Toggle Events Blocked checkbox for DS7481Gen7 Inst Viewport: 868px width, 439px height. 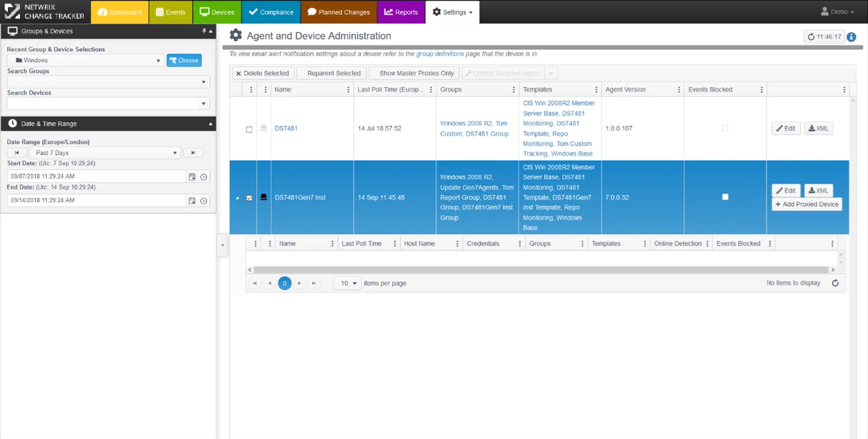pyautogui.click(x=725, y=197)
